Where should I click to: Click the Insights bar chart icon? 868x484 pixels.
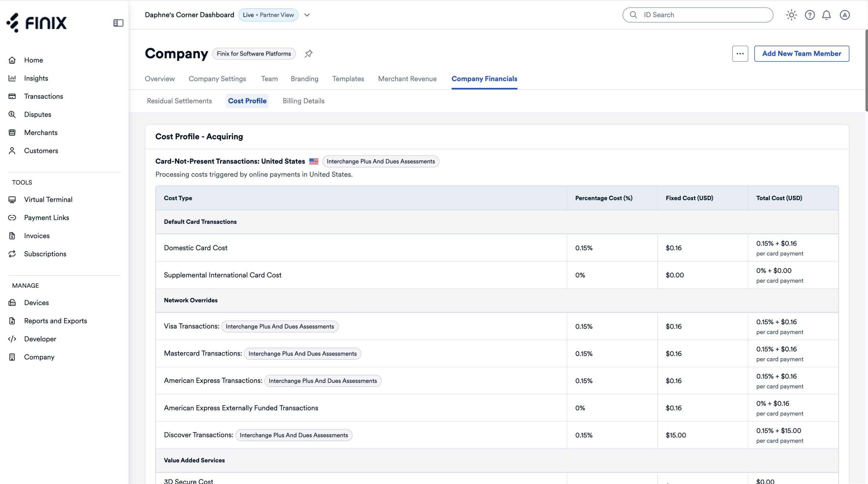point(12,78)
